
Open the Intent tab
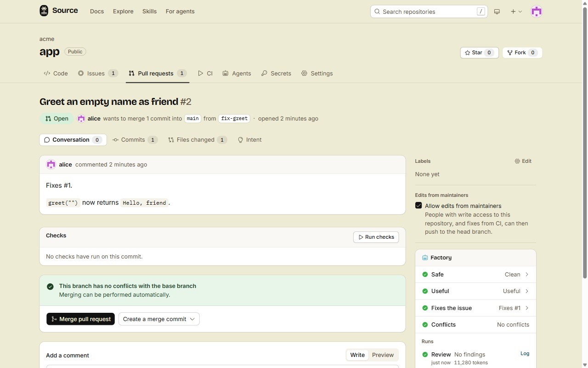pyautogui.click(x=249, y=140)
